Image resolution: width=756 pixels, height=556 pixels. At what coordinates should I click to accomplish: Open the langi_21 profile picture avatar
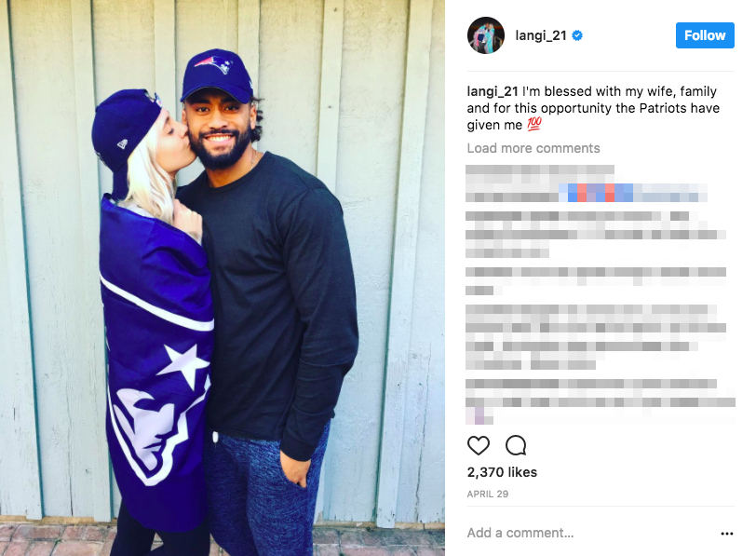(x=485, y=35)
